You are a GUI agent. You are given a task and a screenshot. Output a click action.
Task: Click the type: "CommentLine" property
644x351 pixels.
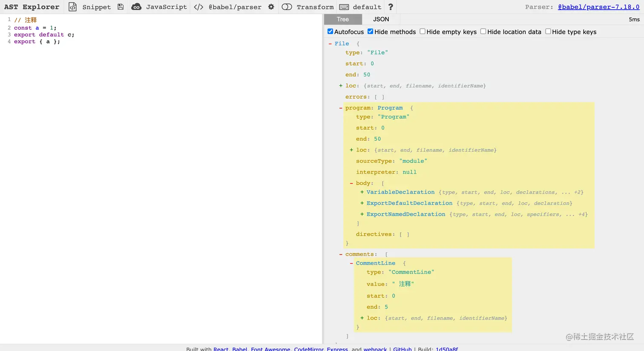400,272
